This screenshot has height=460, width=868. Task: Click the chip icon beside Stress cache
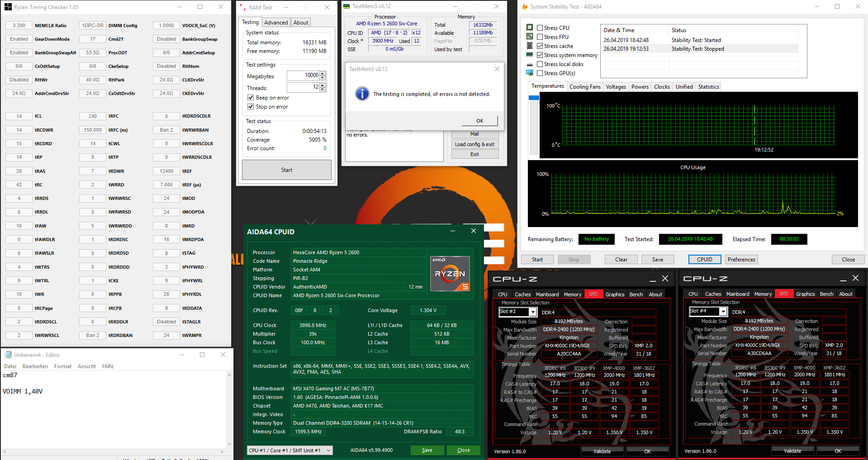(x=530, y=46)
